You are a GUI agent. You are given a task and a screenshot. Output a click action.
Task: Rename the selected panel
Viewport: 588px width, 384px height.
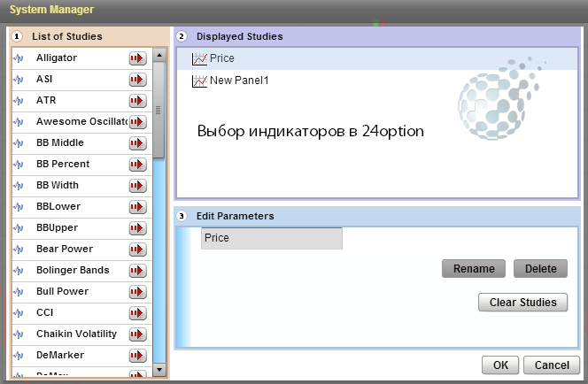474,269
